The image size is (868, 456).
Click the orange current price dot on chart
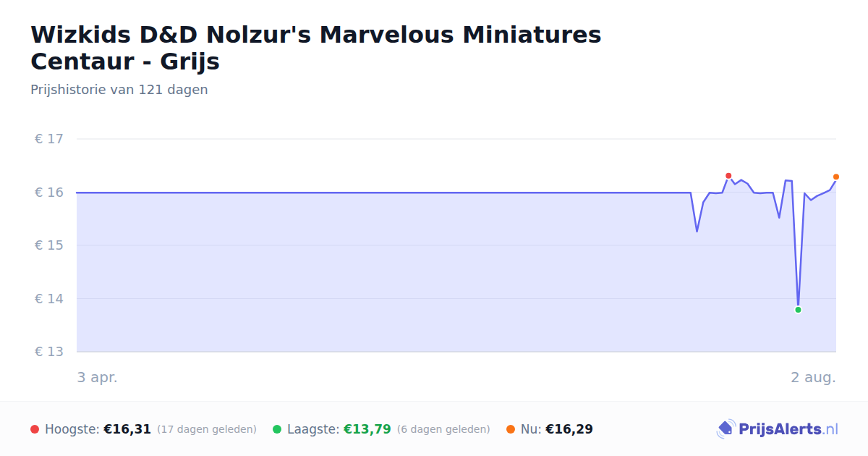836,177
